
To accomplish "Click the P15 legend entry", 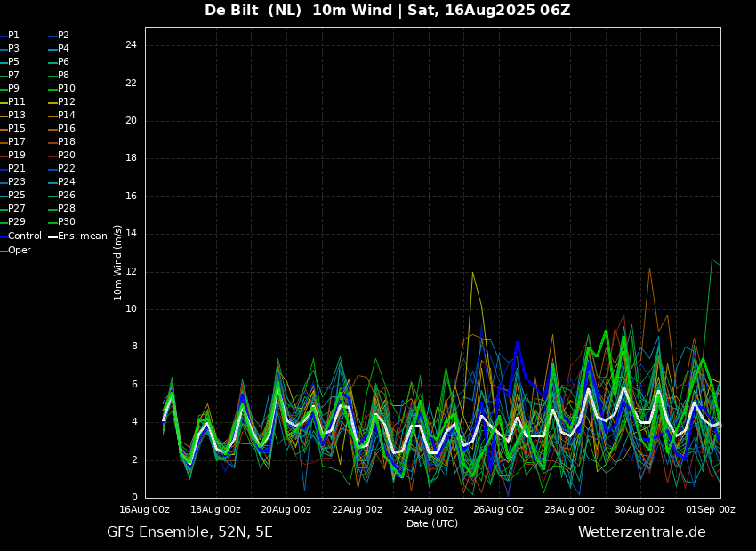I will click(17, 129).
